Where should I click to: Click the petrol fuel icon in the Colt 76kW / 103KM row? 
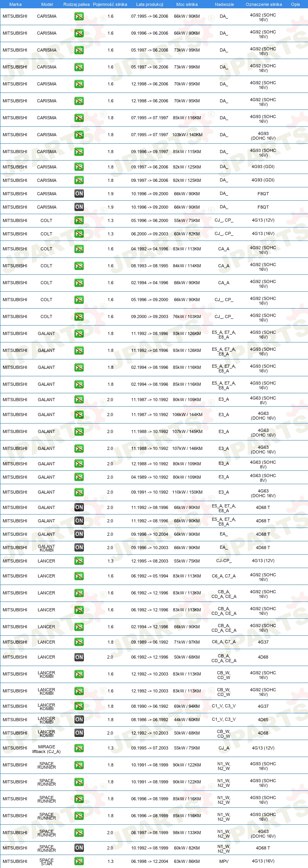(x=79, y=316)
